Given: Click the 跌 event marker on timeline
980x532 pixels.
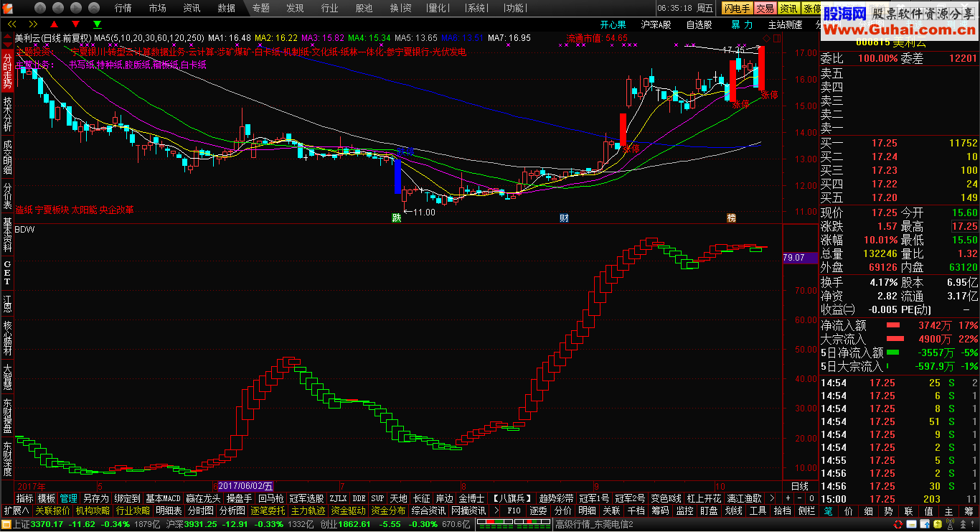Looking at the screenshot, I should (x=395, y=218).
